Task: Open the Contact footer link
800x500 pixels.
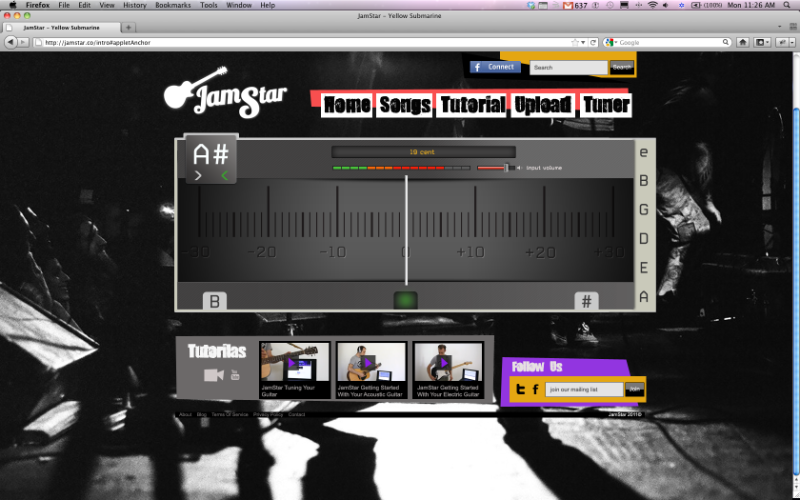Action: [x=296, y=414]
